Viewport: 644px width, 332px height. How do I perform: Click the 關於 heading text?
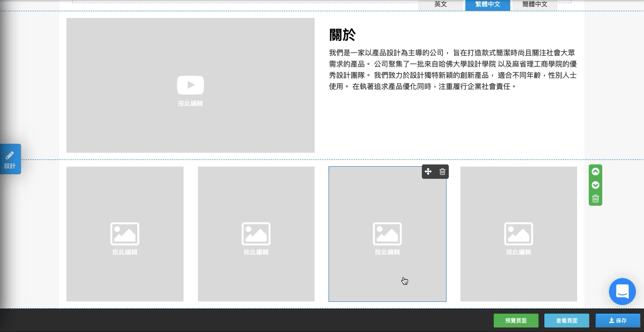click(342, 35)
